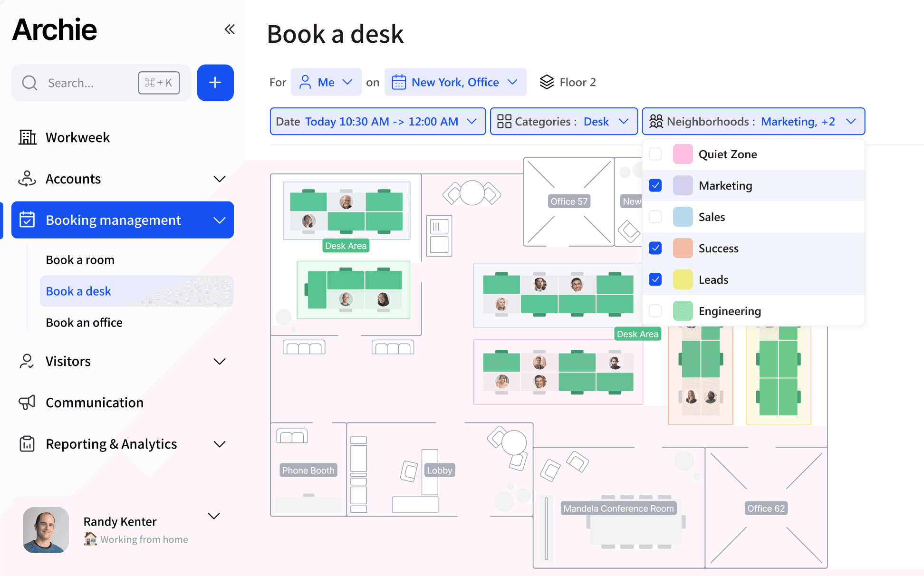Expand the Visitors section
This screenshot has height=576, width=924.
pyautogui.click(x=220, y=361)
